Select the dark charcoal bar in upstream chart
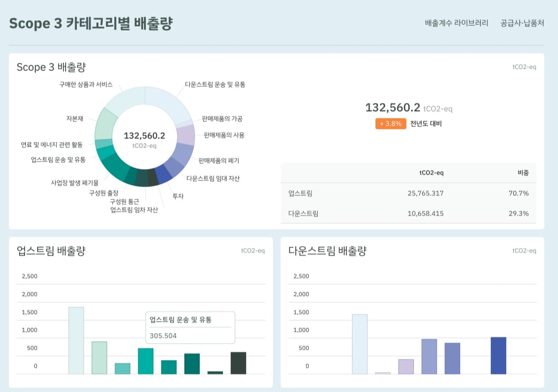 tap(238, 363)
